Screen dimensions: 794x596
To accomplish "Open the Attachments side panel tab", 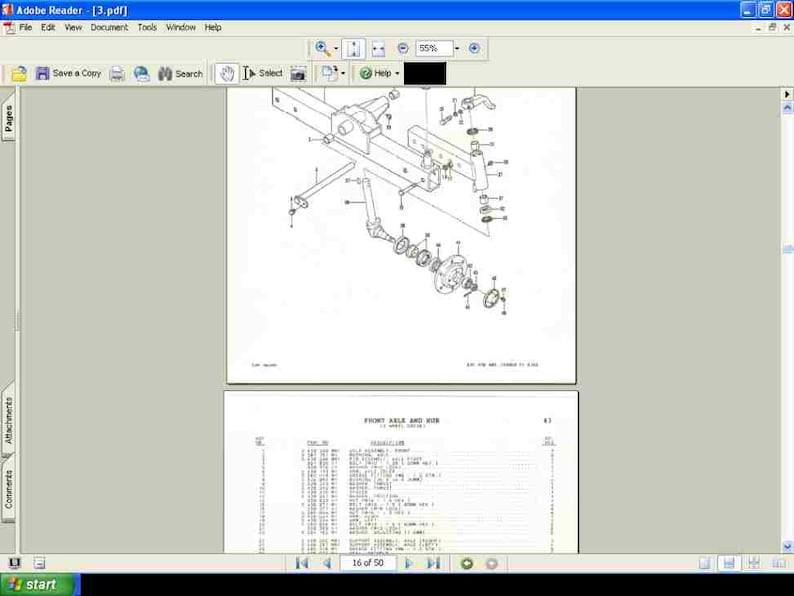I will click(8, 419).
